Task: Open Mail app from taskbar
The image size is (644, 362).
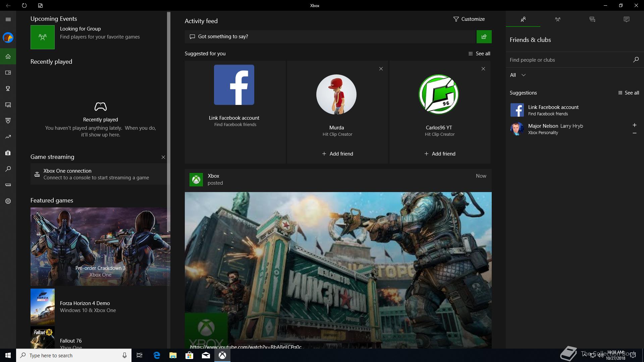Action: 206,355
